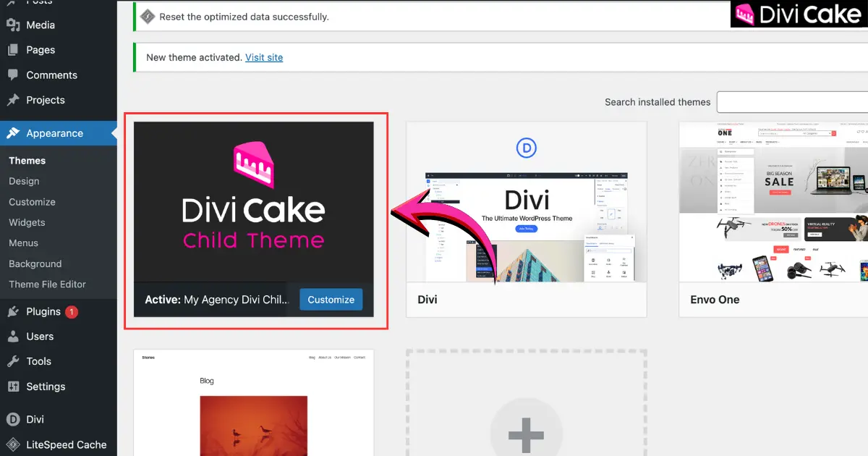Open Comments in the sidebar
Viewport: 868px width, 456px height.
click(51, 75)
